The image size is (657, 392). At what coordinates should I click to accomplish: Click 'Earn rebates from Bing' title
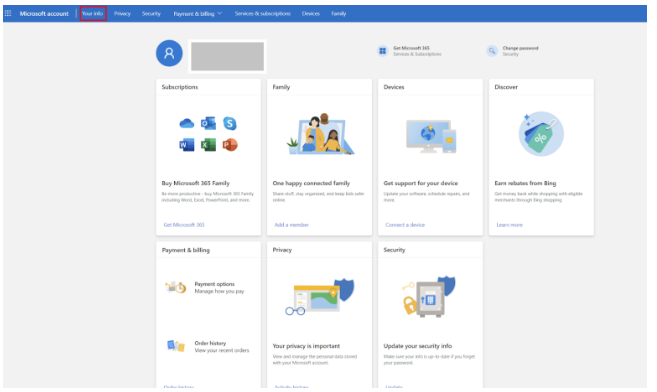[525, 183]
